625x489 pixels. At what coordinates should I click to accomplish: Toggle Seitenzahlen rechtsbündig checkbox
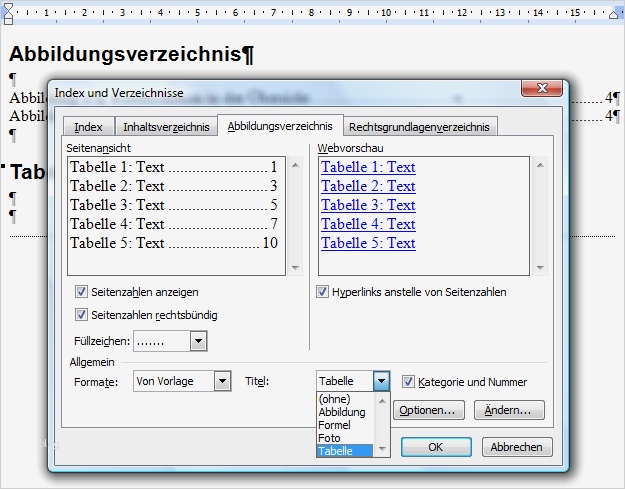81,315
